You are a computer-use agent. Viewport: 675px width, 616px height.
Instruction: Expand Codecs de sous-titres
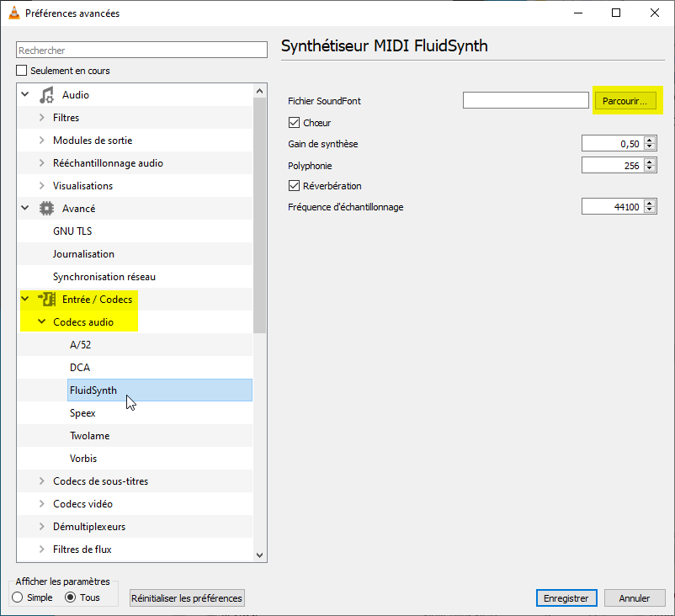42,481
